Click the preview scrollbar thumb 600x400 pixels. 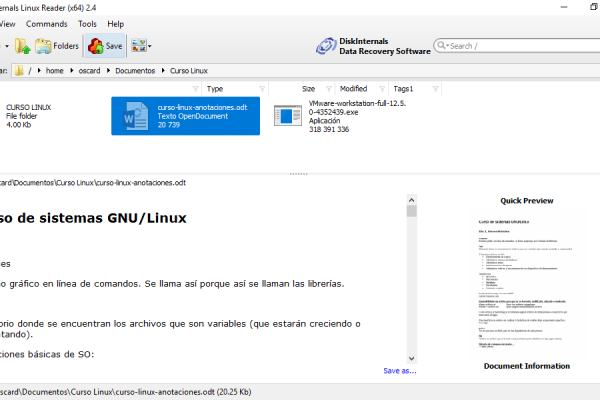click(412, 211)
